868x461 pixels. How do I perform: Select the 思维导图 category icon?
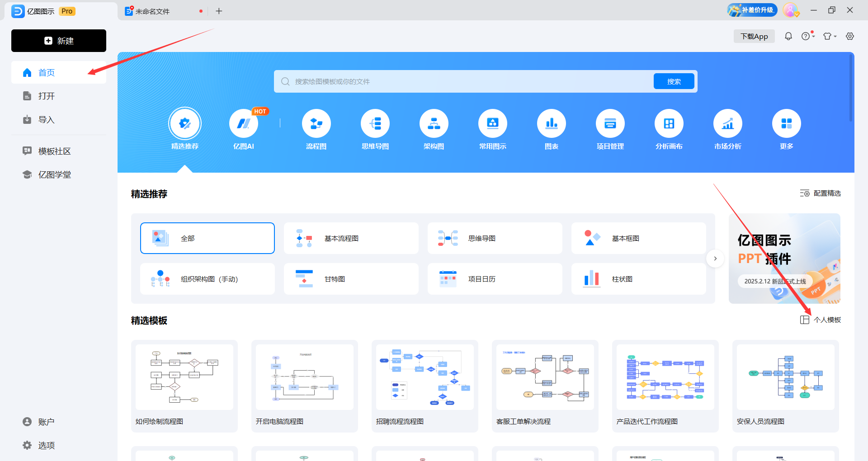tap(375, 123)
